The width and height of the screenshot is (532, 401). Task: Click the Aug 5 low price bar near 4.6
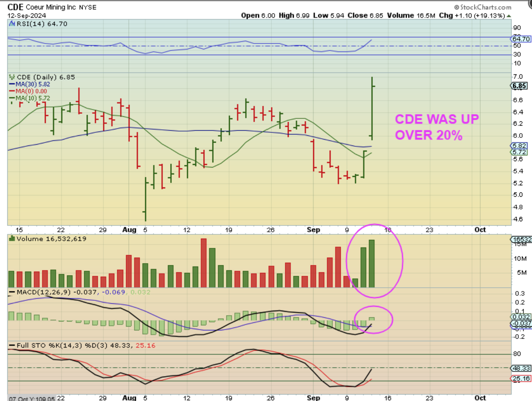tap(145, 199)
